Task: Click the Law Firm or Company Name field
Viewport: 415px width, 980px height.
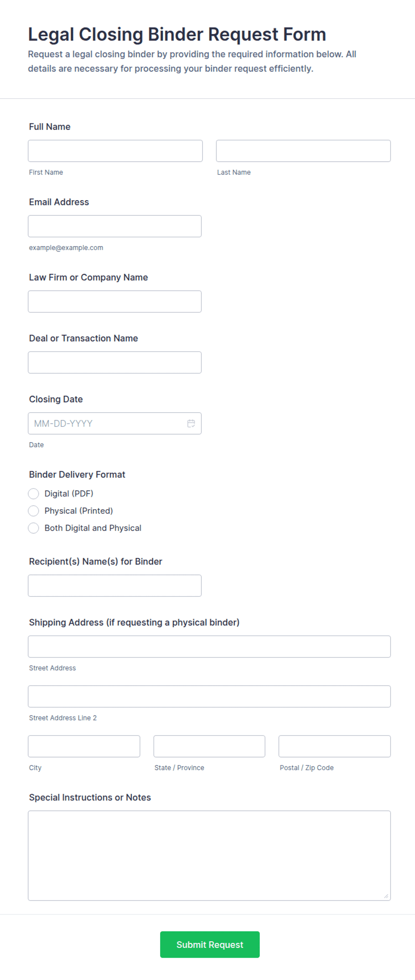Action: (115, 302)
